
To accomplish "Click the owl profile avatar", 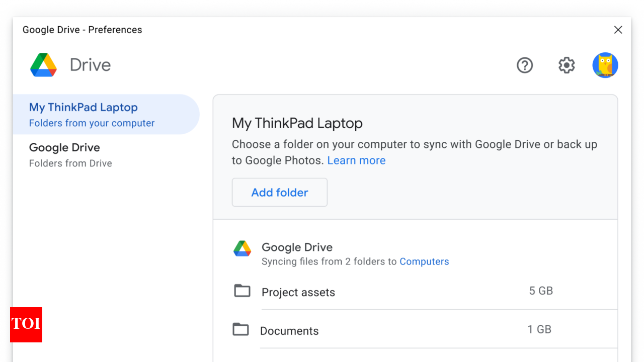I will (x=605, y=65).
